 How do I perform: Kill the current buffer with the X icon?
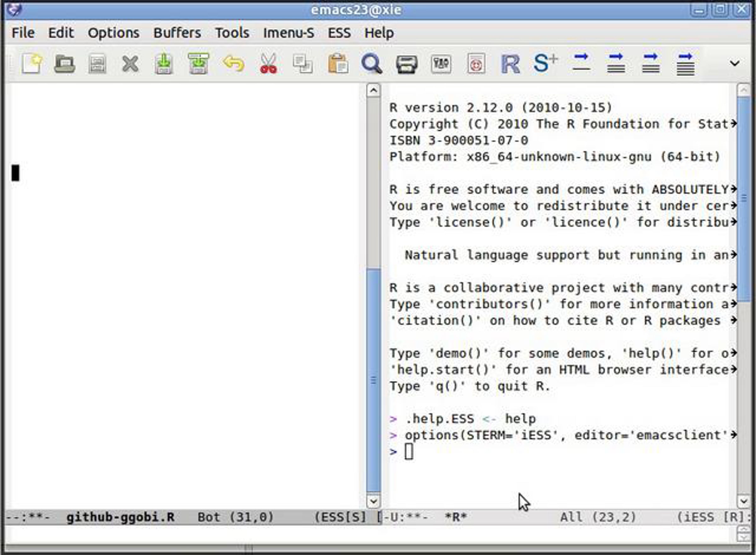(130, 64)
